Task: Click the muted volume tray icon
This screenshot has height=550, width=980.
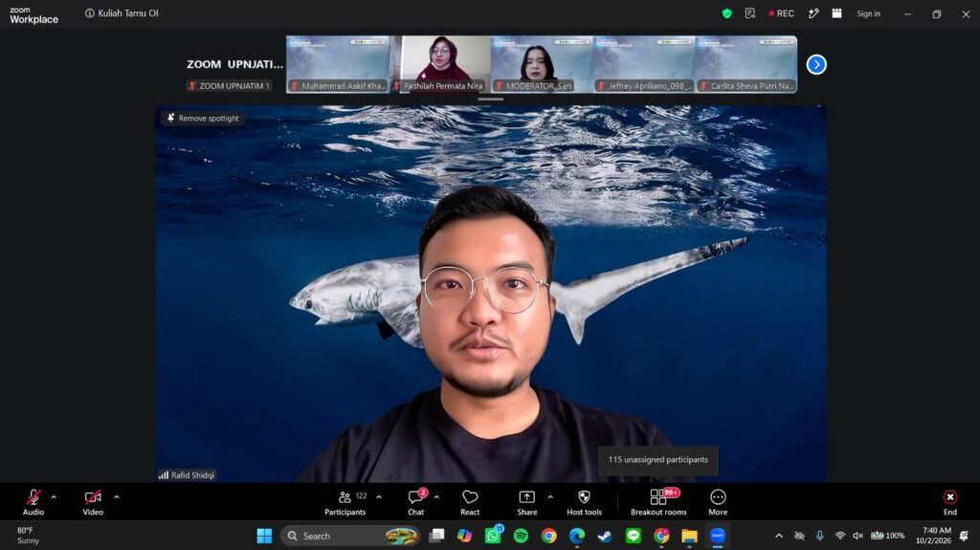Action: [x=857, y=536]
